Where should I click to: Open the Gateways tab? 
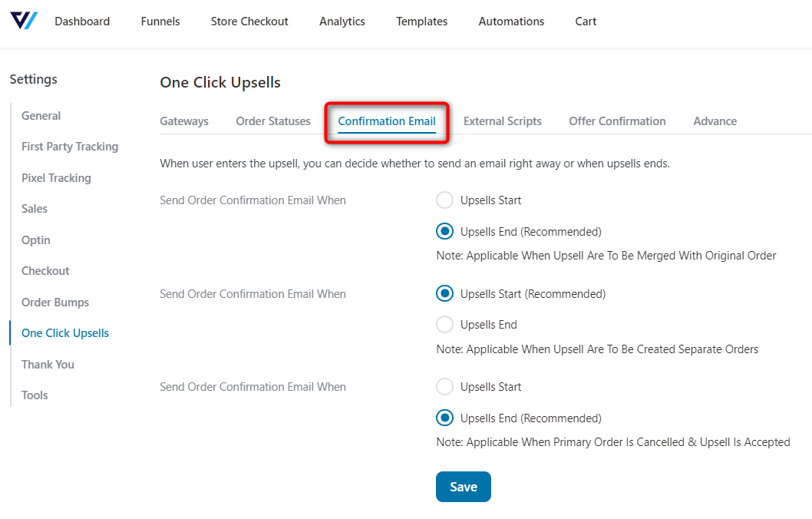(184, 121)
